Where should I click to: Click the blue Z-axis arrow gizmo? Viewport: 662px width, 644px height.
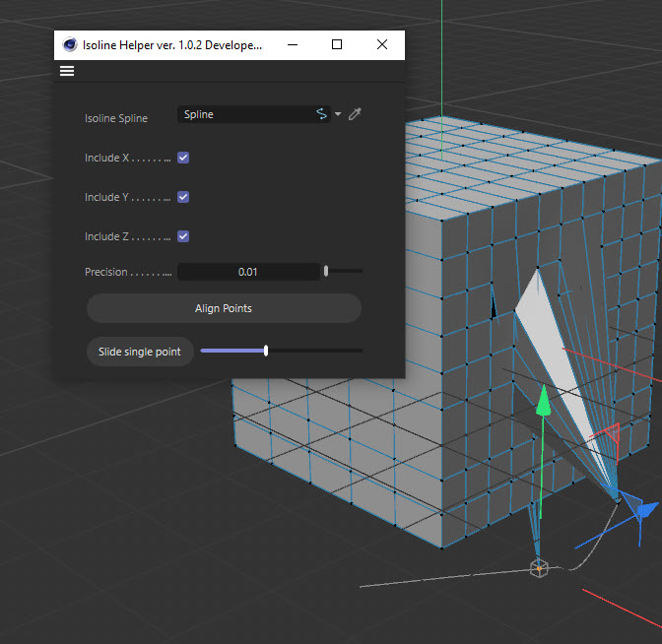pos(645,509)
